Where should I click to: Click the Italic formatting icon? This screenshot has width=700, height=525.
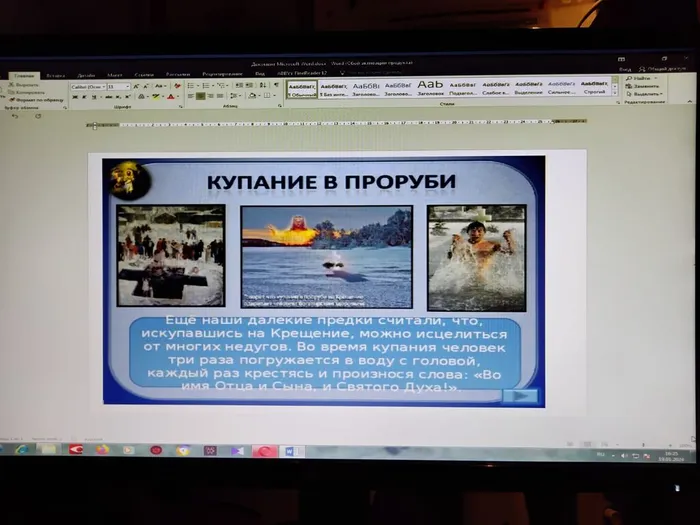coord(84,97)
